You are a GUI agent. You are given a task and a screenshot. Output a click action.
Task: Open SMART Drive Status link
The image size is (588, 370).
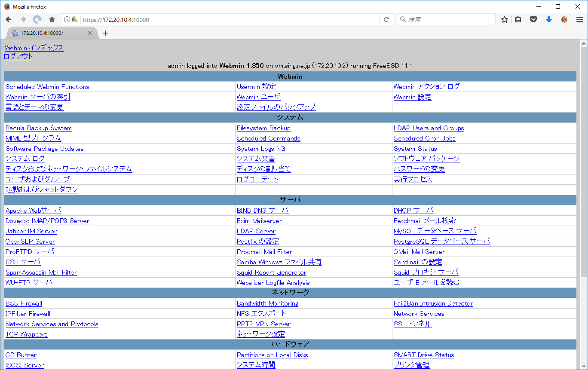424,355
